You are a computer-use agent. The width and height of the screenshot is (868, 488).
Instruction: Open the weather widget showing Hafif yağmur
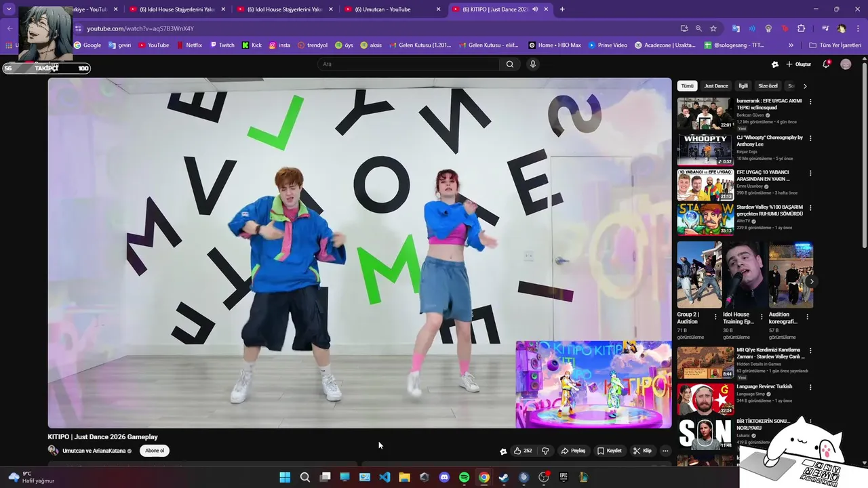coord(31,477)
